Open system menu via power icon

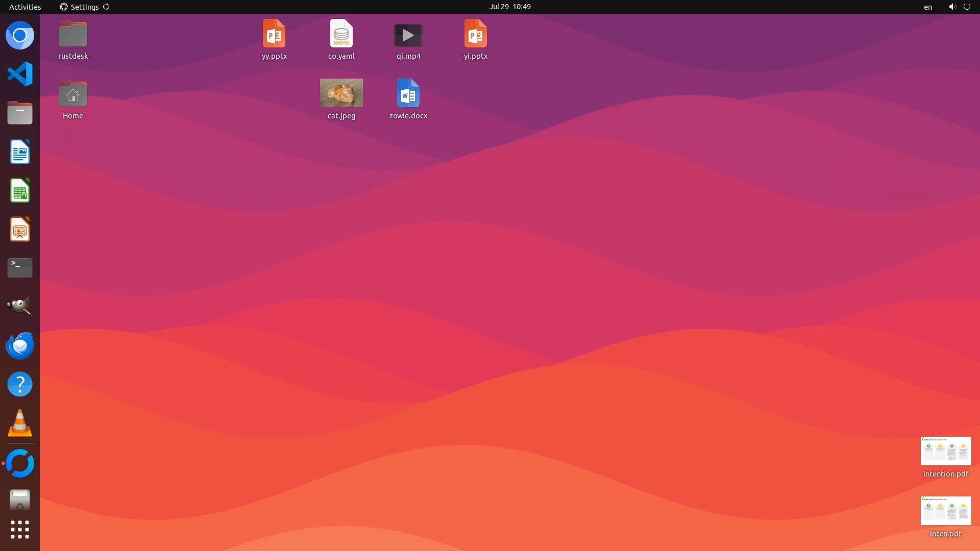click(x=967, y=7)
